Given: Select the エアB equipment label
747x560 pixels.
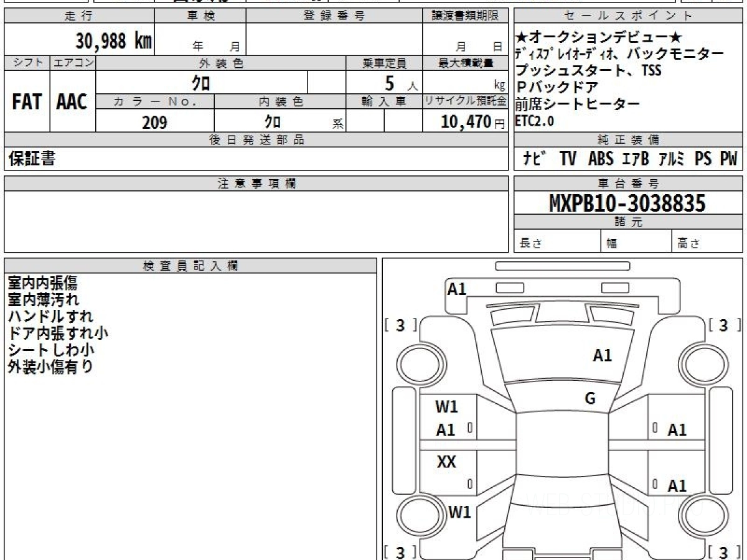Looking at the screenshot, I should [635, 159].
